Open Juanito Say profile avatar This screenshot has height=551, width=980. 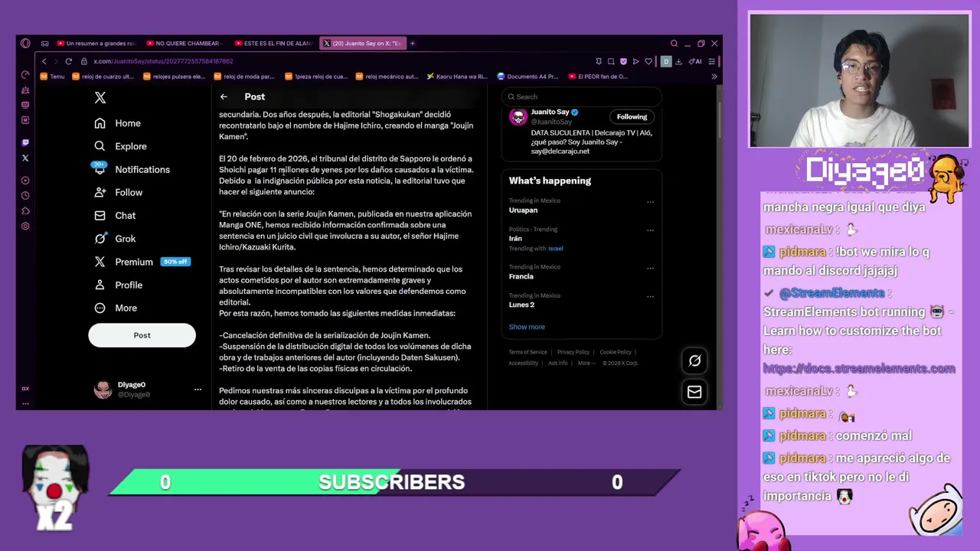coord(518,116)
